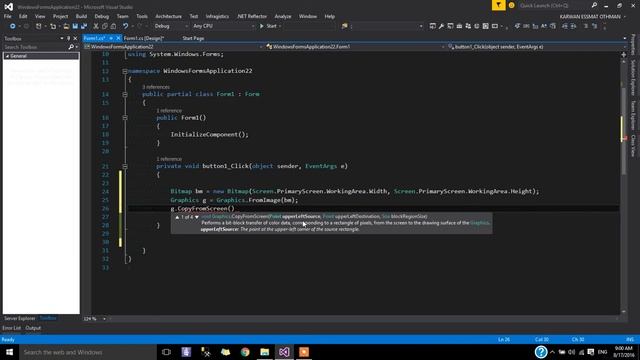Open the .NET Reflector menu
This screenshot has height=360, width=640.
click(x=252, y=16)
